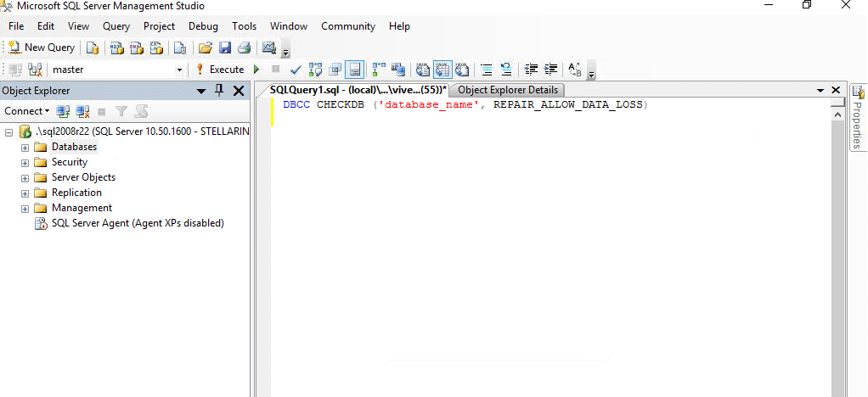Switch to Object Explorer Details tab
Screen dimensions: 868x397
[x=508, y=90]
